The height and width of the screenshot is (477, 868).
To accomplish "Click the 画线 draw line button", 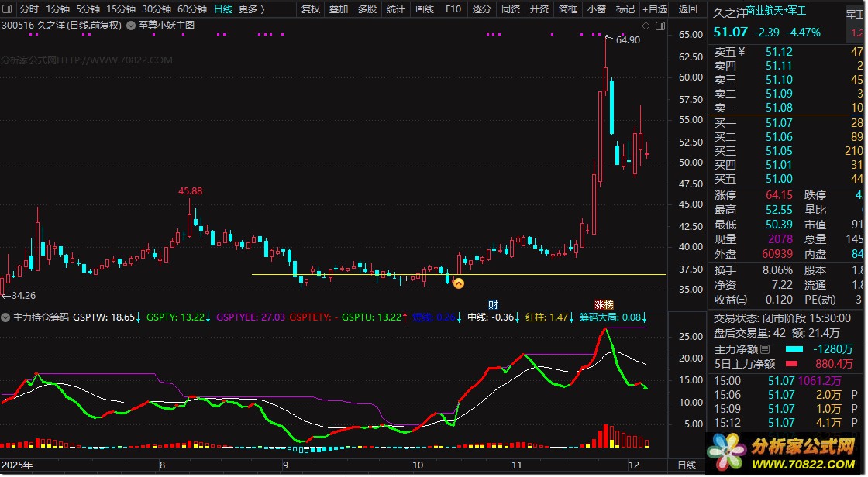I will 425,9.
